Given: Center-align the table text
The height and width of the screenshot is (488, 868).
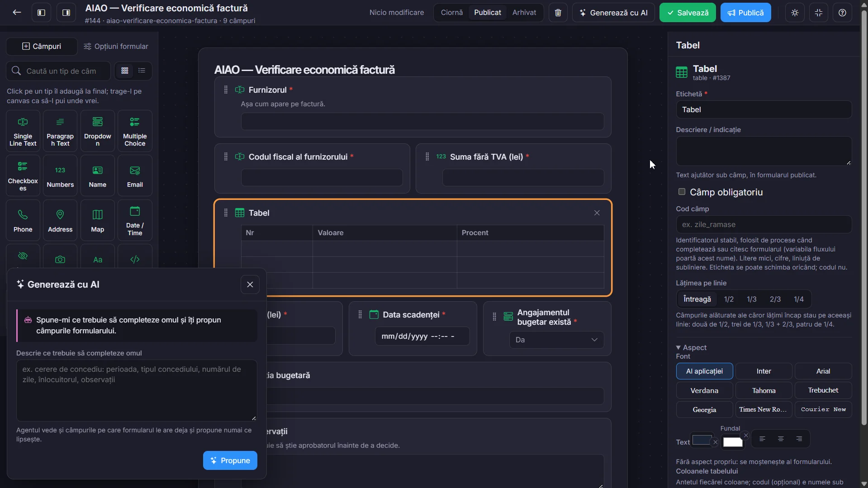Looking at the screenshot, I should pyautogui.click(x=780, y=439).
